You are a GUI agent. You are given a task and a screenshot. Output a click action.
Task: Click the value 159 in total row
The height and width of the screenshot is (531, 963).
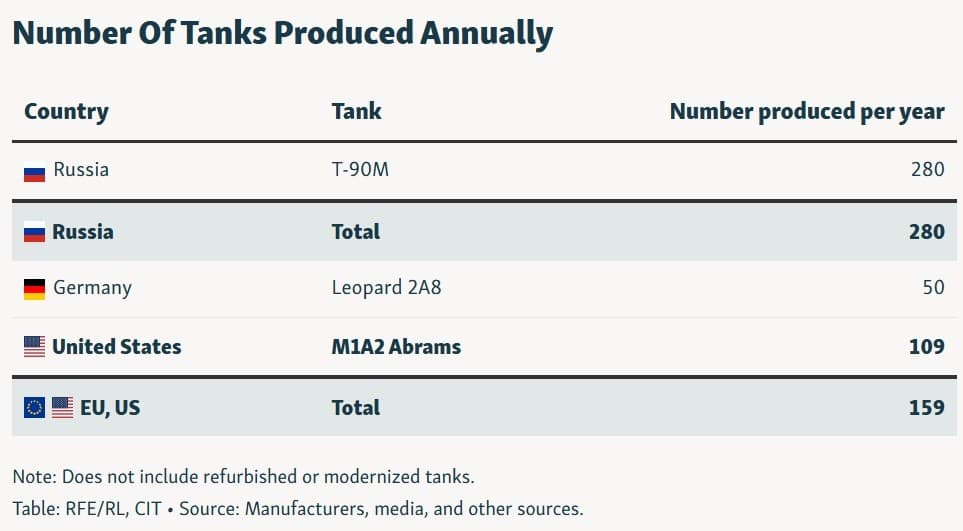(x=927, y=407)
